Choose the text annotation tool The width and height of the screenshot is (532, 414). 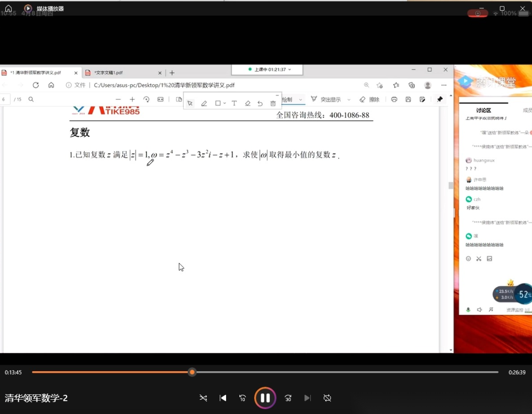pos(234,103)
